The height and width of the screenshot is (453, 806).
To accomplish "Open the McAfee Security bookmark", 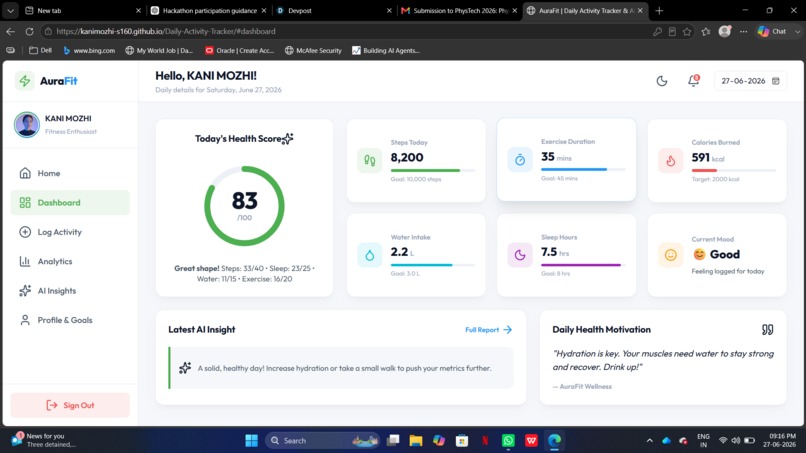I will coord(313,50).
